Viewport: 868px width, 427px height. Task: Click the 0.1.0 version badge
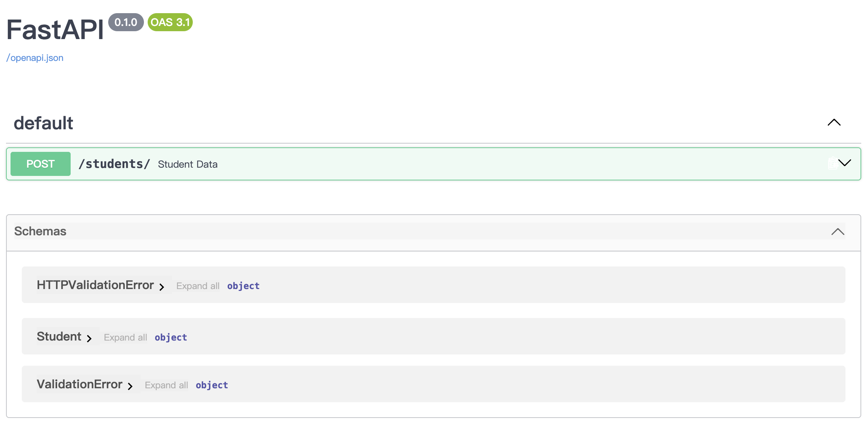[126, 22]
